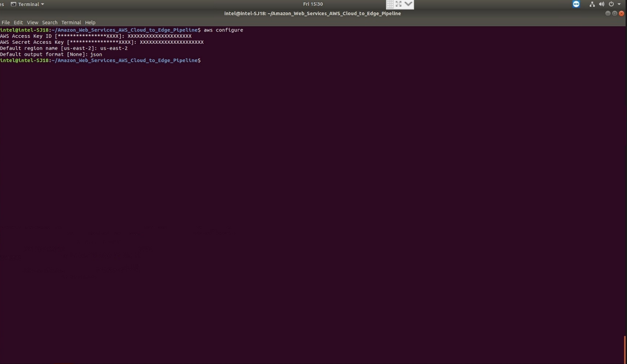Click the grid icon in the remote toolbar
Image resolution: width=627 pixels, height=364 pixels.
point(390,4)
